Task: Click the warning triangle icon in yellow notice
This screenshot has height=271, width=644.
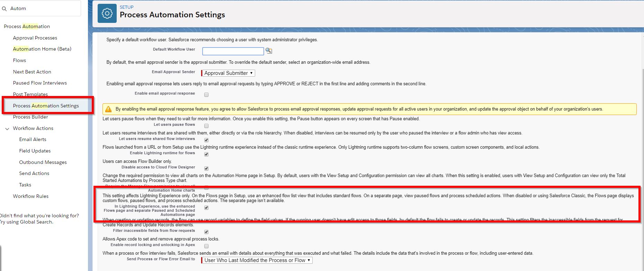Action: pos(108,109)
